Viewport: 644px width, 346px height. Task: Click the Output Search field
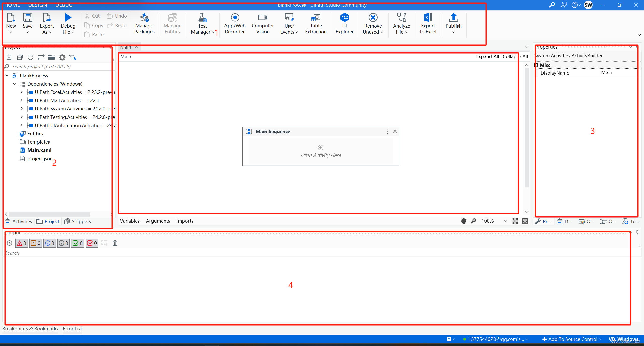coord(322,253)
